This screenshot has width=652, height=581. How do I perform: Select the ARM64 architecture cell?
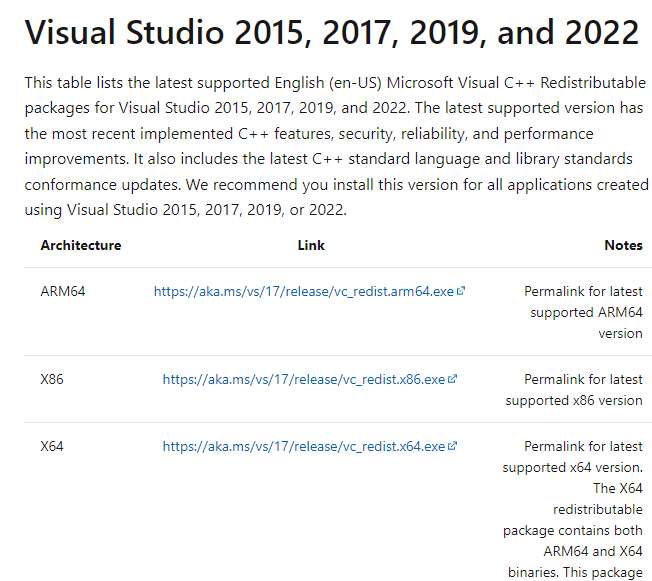pyautogui.click(x=63, y=291)
